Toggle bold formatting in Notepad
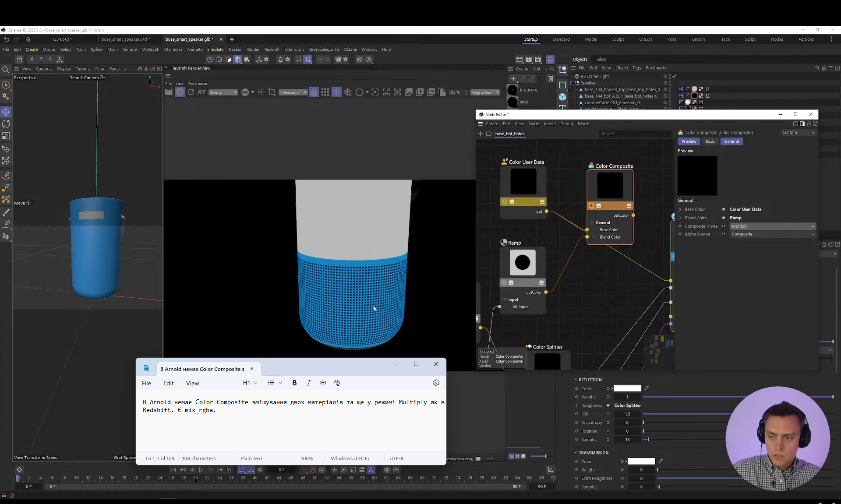Image resolution: width=841 pixels, height=504 pixels. coord(294,383)
